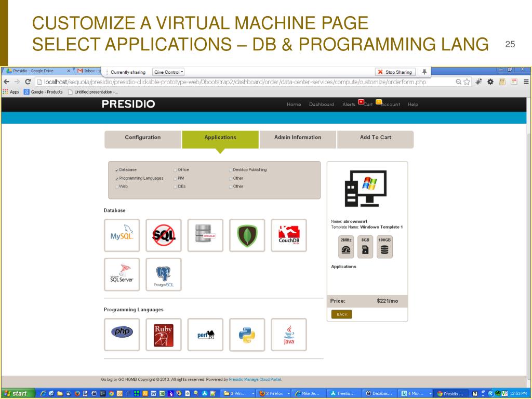
Task: Click the browser address bar URL
Action: pos(235,82)
